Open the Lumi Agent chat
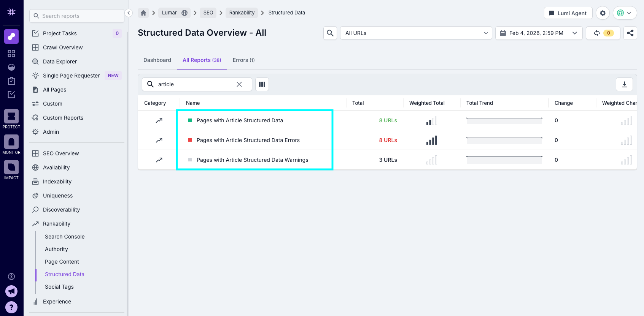 point(568,13)
